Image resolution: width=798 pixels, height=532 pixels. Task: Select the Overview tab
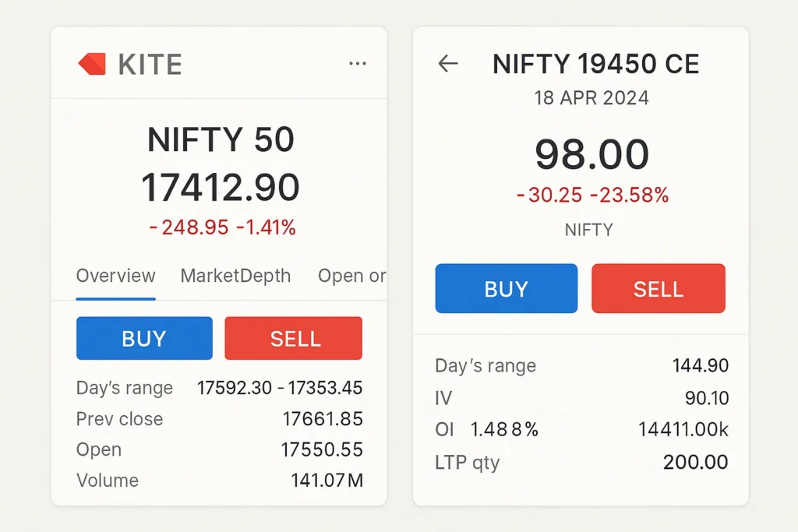click(115, 276)
